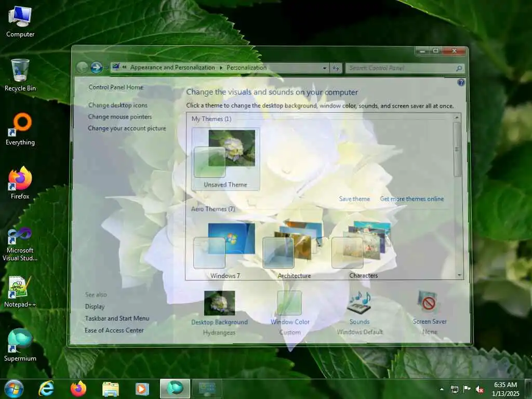This screenshot has height=399, width=532.
Task: Click the theme list scroll down arrow
Action: [459, 275]
